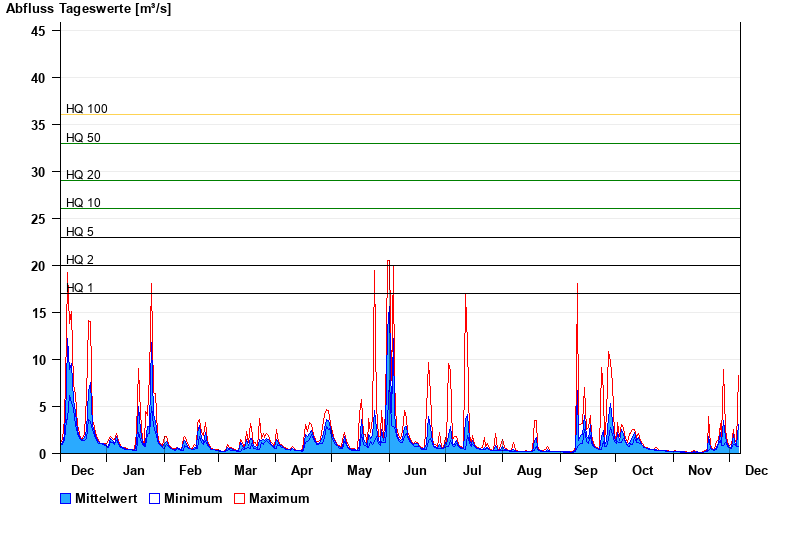Click the HQ 20 threshold label

83,175
